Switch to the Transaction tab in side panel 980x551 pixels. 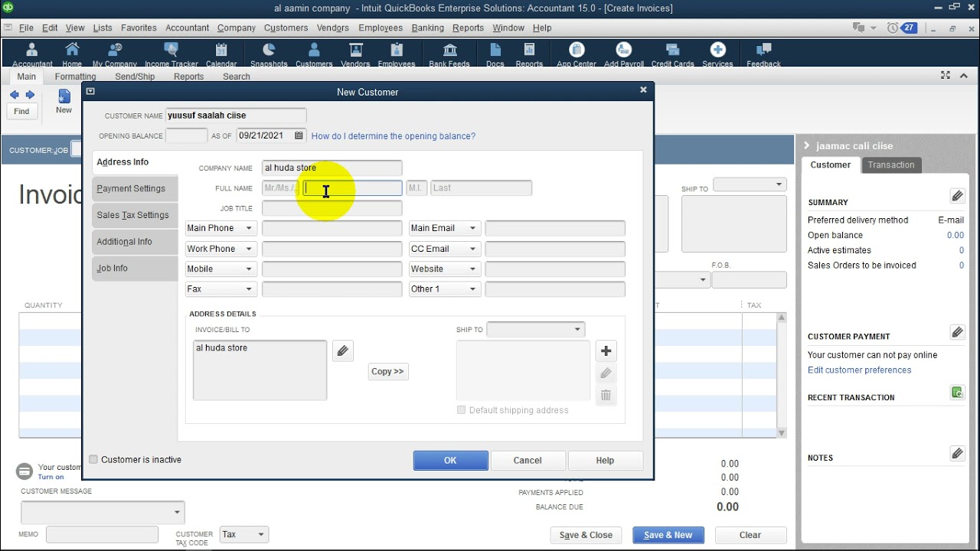(891, 165)
